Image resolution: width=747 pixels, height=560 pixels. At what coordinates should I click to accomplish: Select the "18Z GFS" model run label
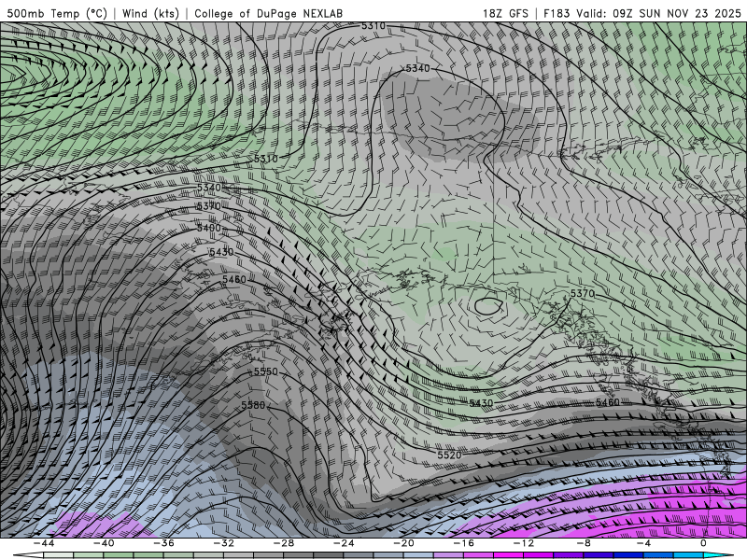coord(505,13)
